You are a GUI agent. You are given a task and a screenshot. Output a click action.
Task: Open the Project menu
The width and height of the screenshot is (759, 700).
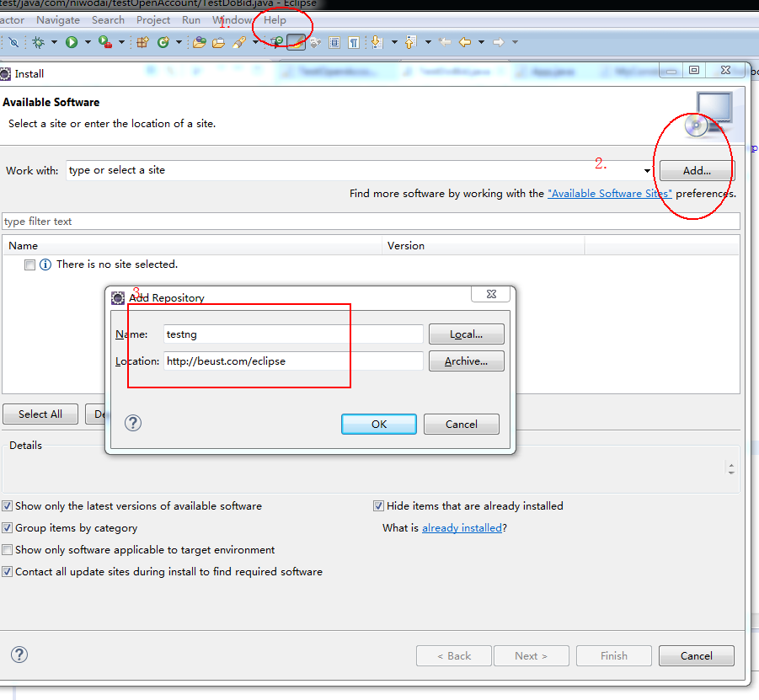pos(153,20)
